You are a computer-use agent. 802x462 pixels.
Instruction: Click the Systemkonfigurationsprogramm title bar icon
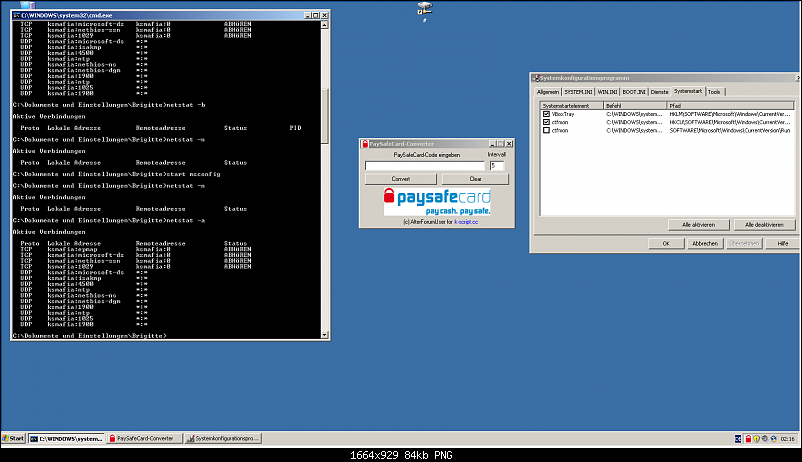[x=536, y=78]
